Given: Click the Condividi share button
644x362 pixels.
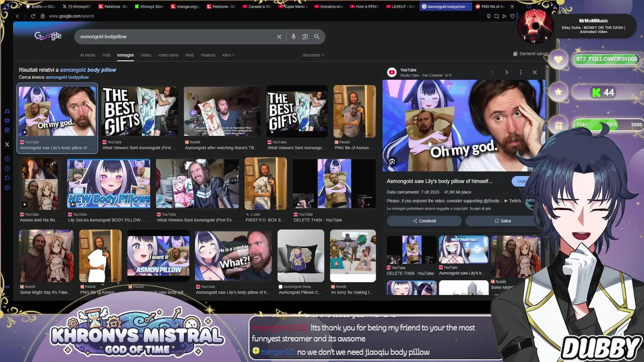Looking at the screenshot, I should [424, 221].
